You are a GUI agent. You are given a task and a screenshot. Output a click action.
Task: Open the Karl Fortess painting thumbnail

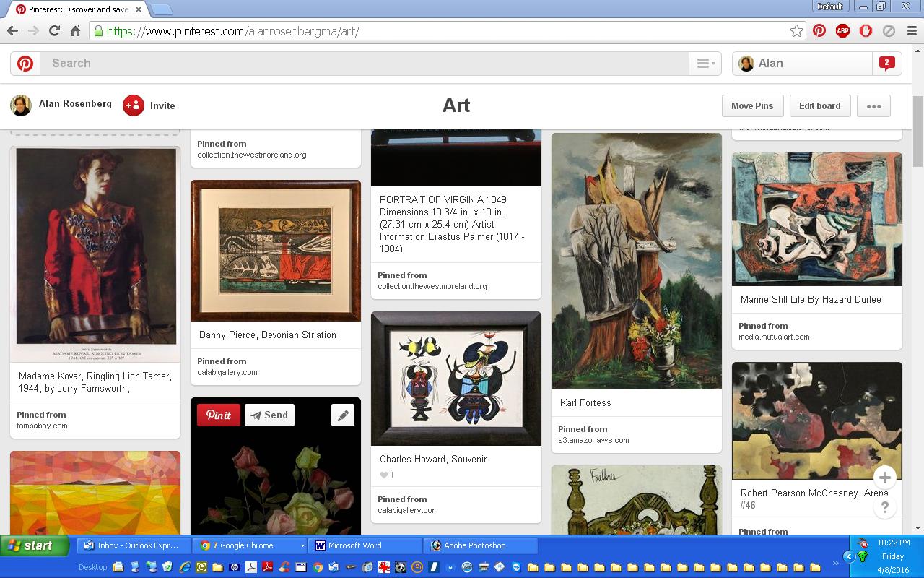pyautogui.click(x=637, y=261)
